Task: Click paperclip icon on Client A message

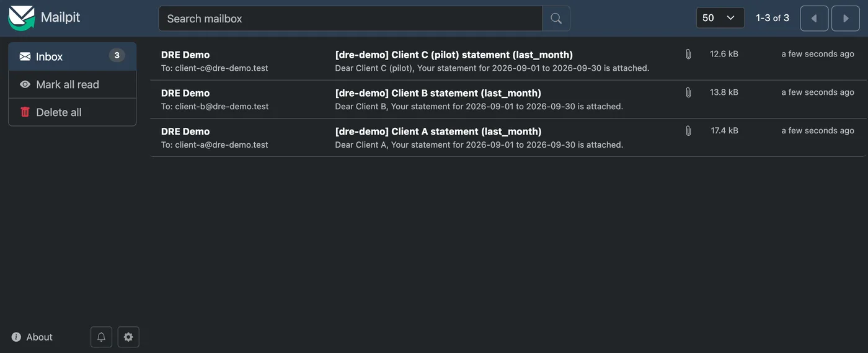Action: (688, 131)
